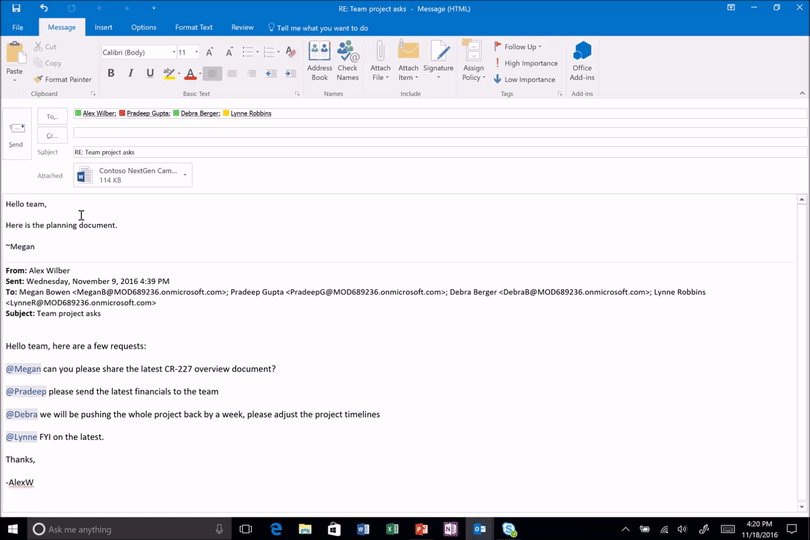
Task: Open the Address Book
Action: 319,61
